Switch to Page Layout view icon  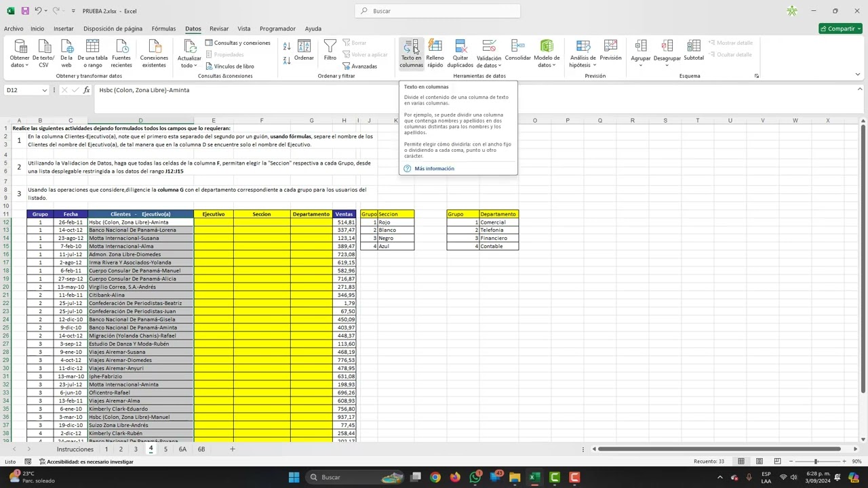click(759, 462)
